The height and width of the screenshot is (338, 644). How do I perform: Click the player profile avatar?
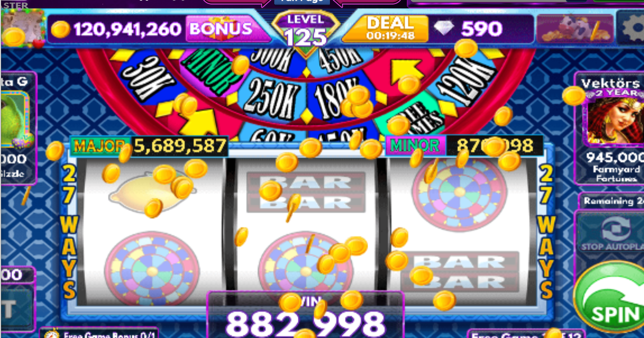pyautogui.click(x=22, y=28)
